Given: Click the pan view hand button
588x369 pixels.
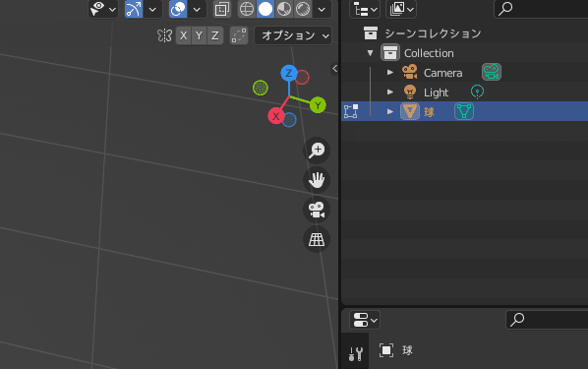Looking at the screenshot, I should pos(317,180).
